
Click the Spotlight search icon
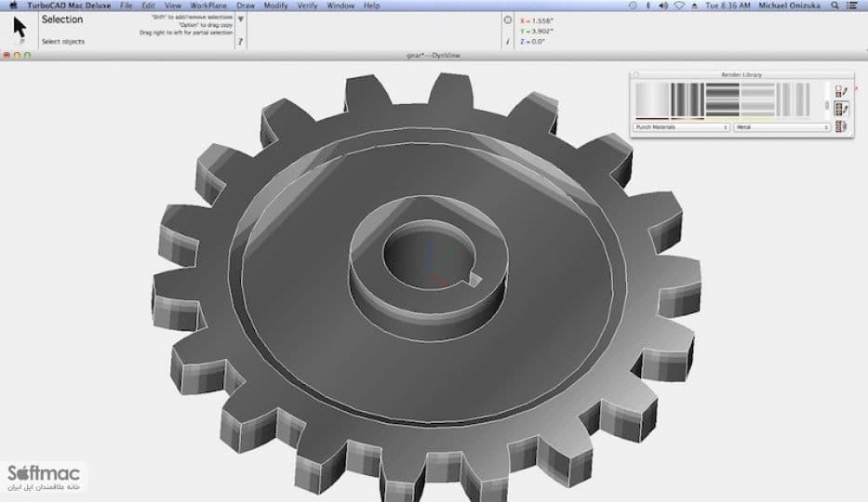835,6
